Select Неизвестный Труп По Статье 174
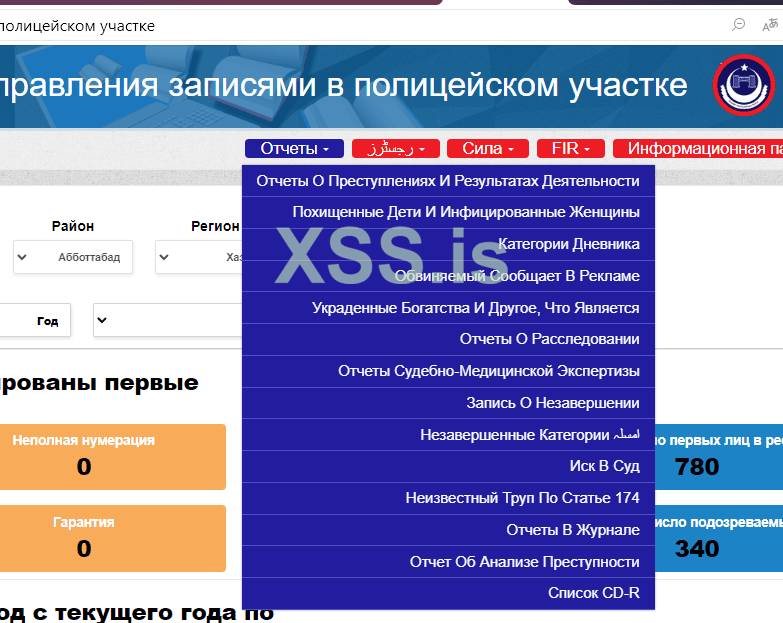783x623 pixels. coord(448,498)
